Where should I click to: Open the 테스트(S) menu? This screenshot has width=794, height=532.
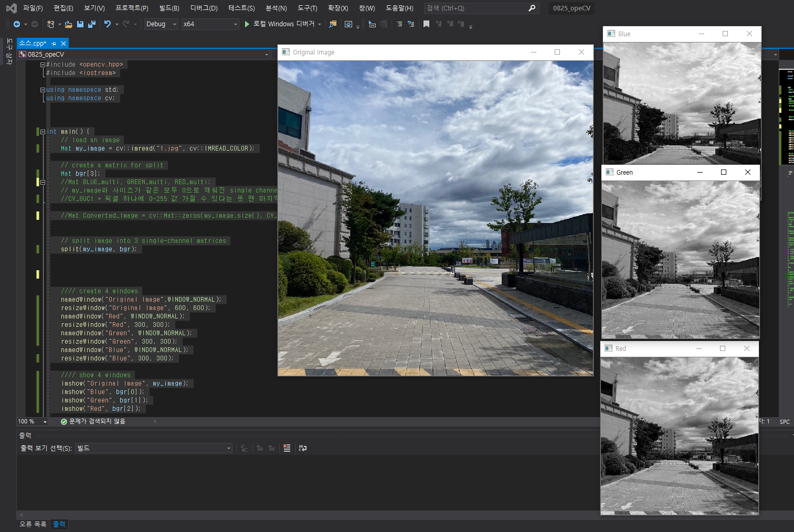pyautogui.click(x=241, y=8)
